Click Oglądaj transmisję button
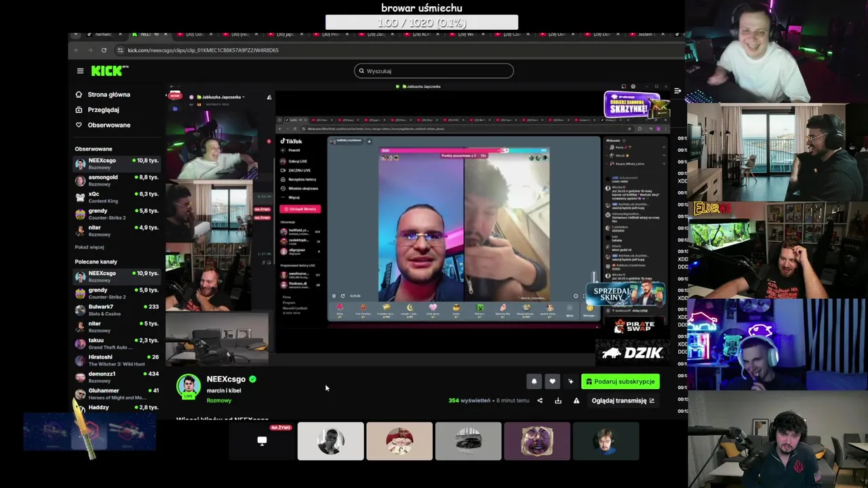 pos(623,401)
